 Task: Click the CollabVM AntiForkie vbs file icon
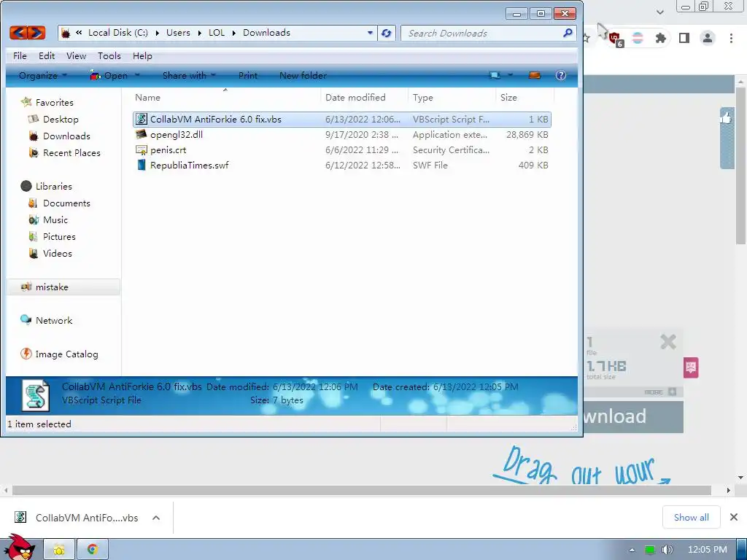coord(141,119)
